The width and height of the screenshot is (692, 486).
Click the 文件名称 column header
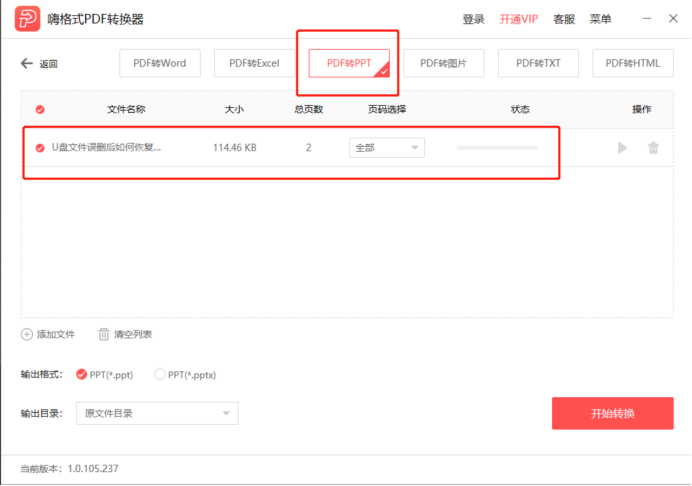tap(126, 109)
